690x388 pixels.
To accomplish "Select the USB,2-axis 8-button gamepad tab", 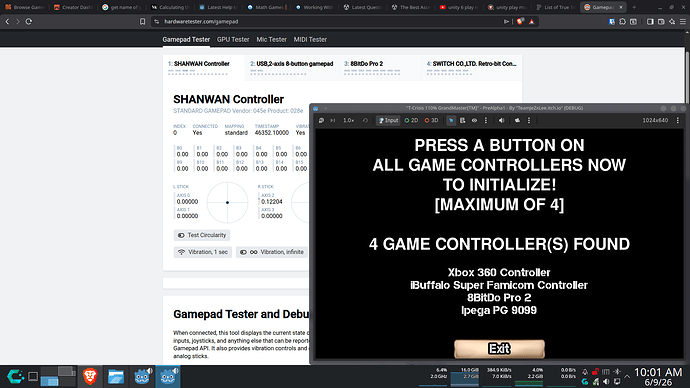I will [x=291, y=67].
